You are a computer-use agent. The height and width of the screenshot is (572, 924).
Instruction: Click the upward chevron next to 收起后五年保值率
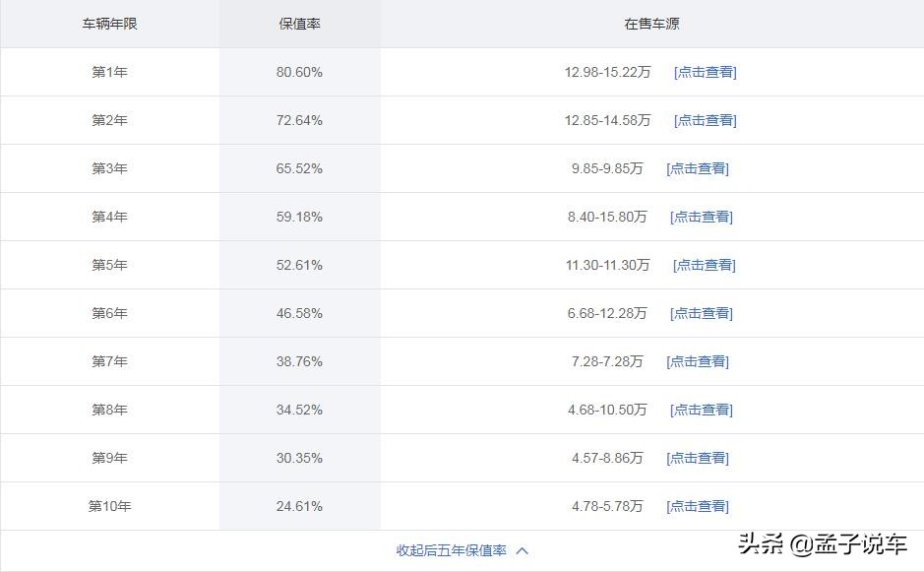pyautogui.click(x=522, y=549)
